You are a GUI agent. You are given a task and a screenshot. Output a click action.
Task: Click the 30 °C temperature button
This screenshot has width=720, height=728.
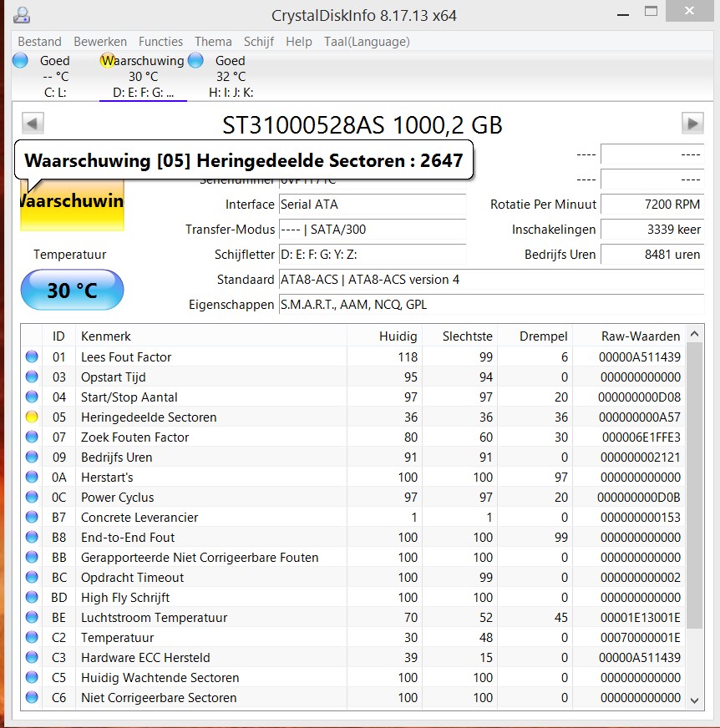pos(72,291)
